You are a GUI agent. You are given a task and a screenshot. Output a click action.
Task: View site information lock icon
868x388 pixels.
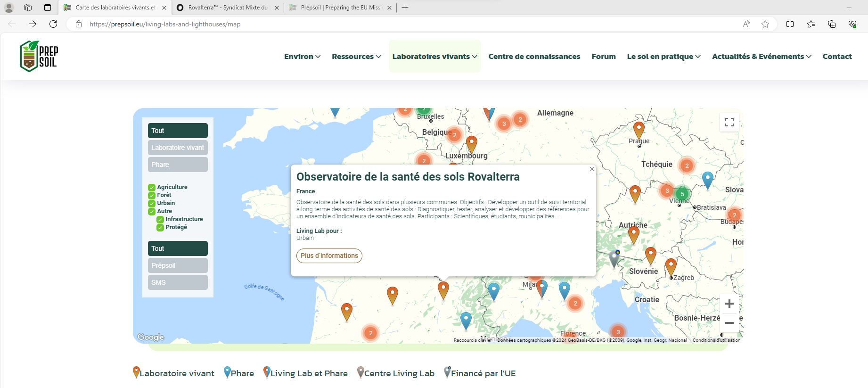79,24
